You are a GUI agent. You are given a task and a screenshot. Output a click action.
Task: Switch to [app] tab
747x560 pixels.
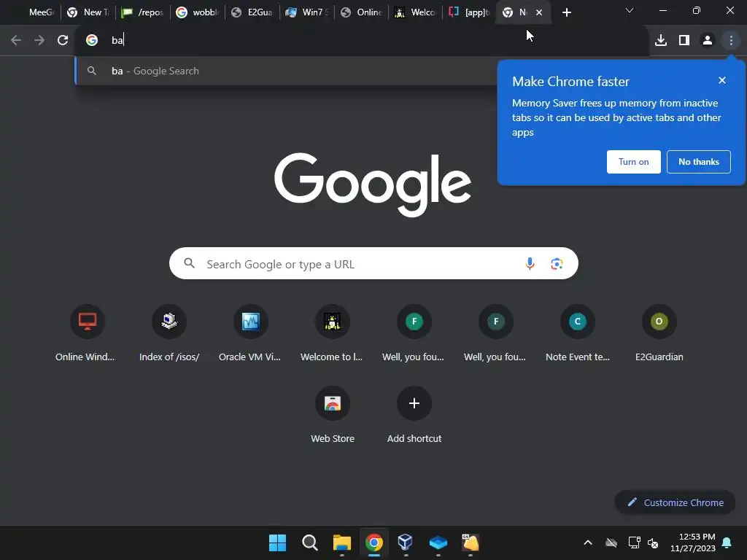pos(470,12)
